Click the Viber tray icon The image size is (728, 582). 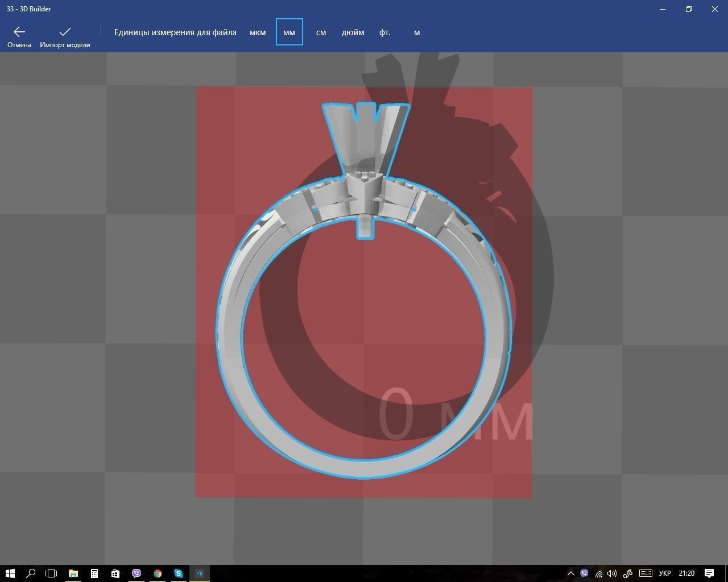(x=584, y=573)
